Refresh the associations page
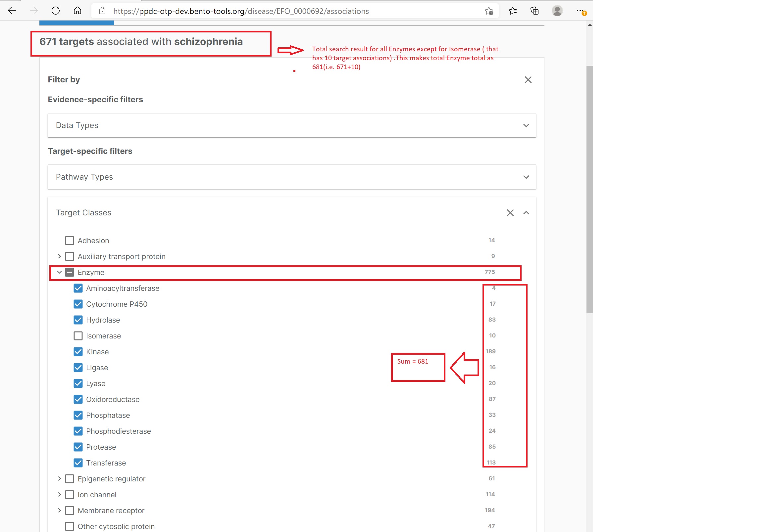This screenshot has height=532, width=763. tap(56, 11)
